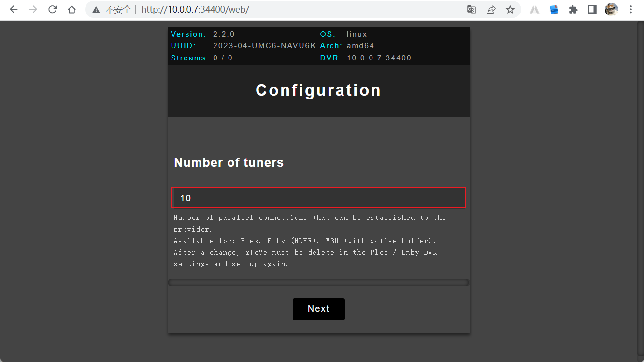Click the Number of tuners field

point(318,198)
